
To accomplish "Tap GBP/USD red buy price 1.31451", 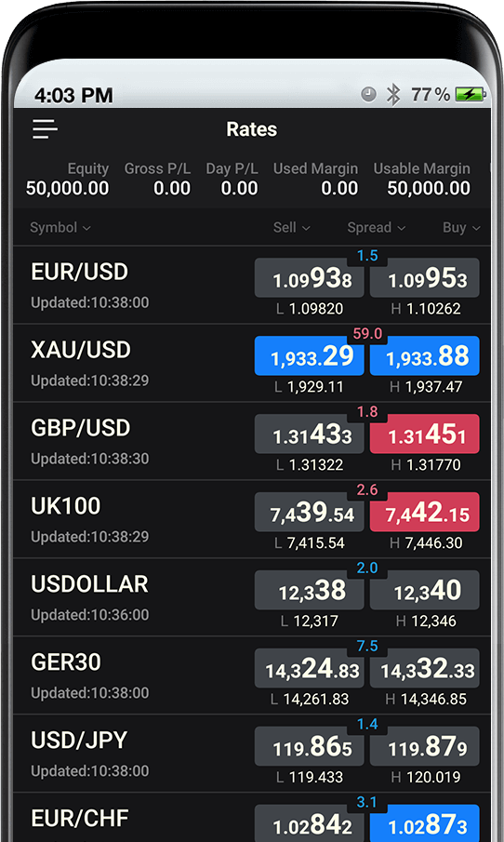I will (425, 434).
